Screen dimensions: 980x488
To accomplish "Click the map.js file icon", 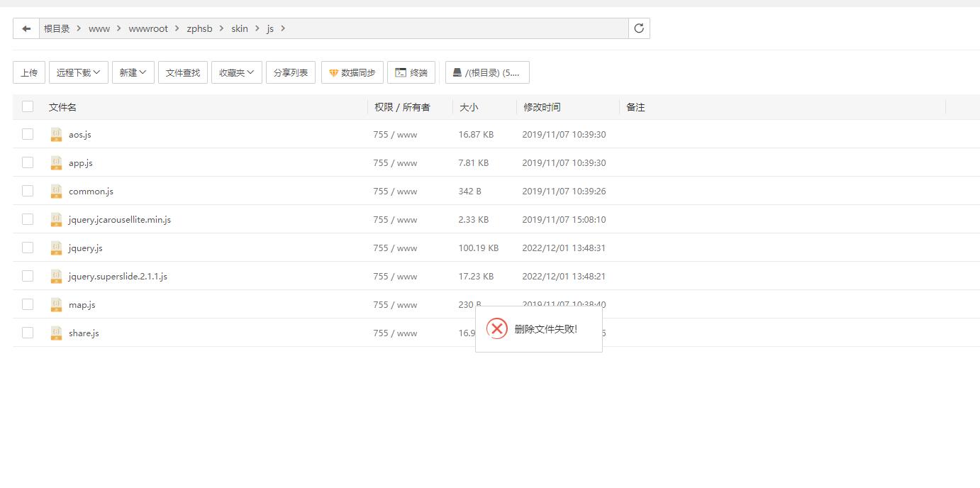I will pos(56,304).
